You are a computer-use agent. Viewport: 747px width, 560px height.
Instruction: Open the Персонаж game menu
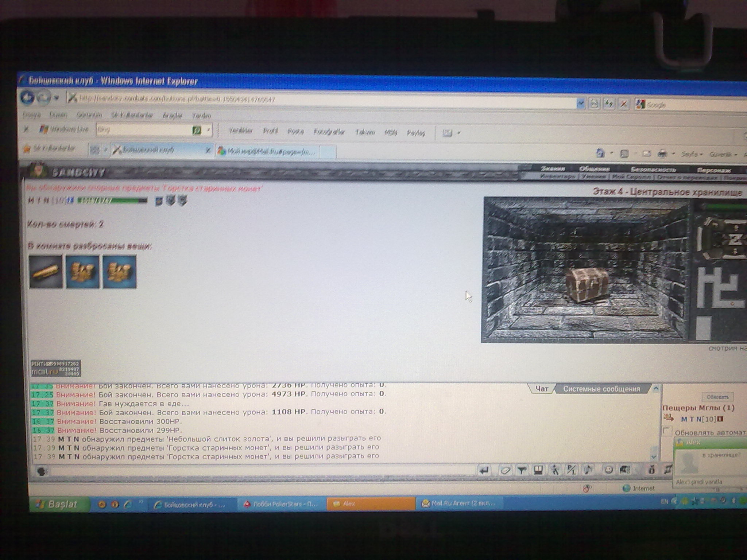pyautogui.click(x=714, y=170)
